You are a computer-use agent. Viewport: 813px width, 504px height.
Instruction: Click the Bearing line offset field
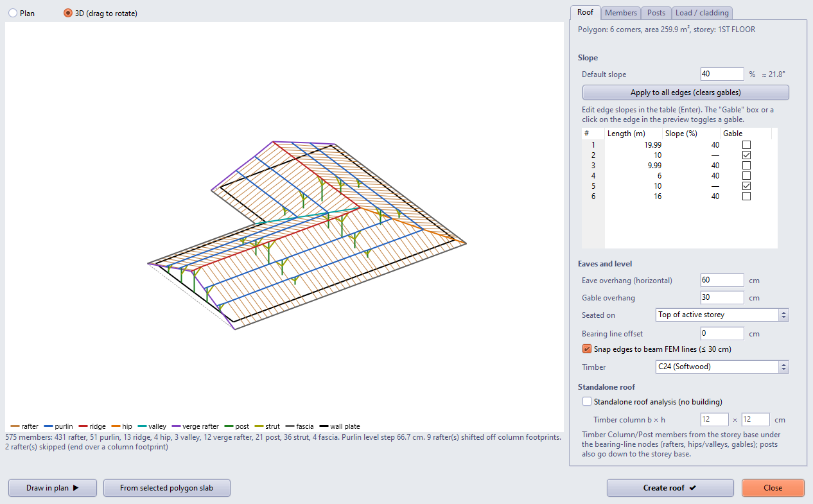[x=722, y=333]
